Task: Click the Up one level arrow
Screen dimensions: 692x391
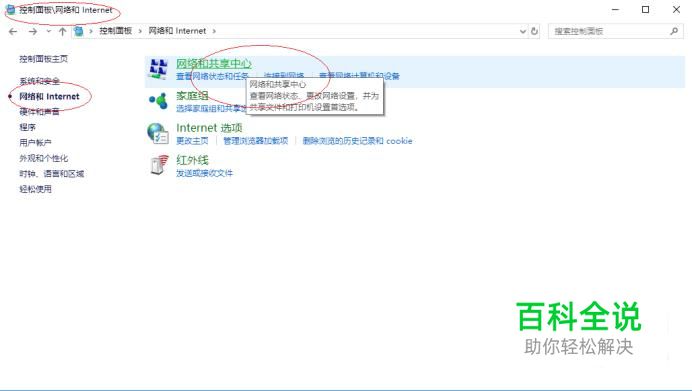Action: (x=63, y=31)
